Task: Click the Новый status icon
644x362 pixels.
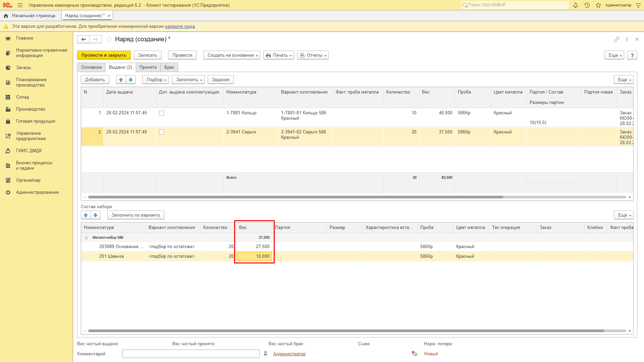Action: click(x=415, y=354)
